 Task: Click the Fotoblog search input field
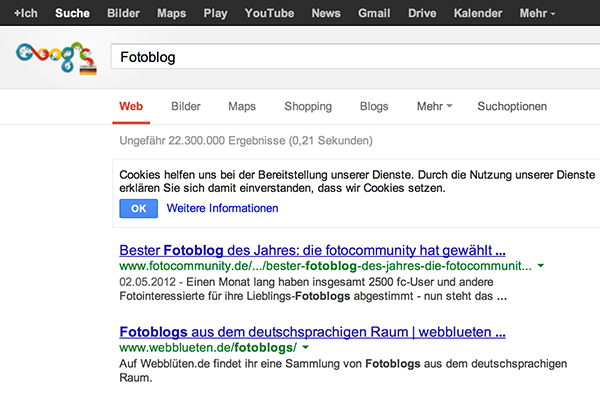355,57
